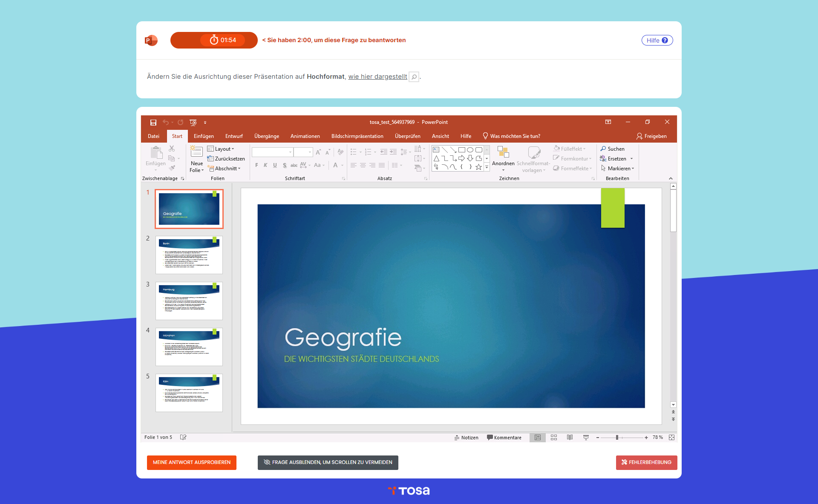Click the Save icon in quick access toolbar

tap(153, 122)
